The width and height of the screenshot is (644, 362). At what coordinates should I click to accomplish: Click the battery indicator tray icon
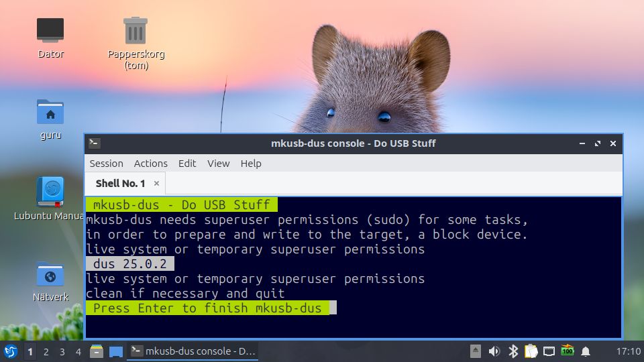pyautogui.click(x=568, y=351)
